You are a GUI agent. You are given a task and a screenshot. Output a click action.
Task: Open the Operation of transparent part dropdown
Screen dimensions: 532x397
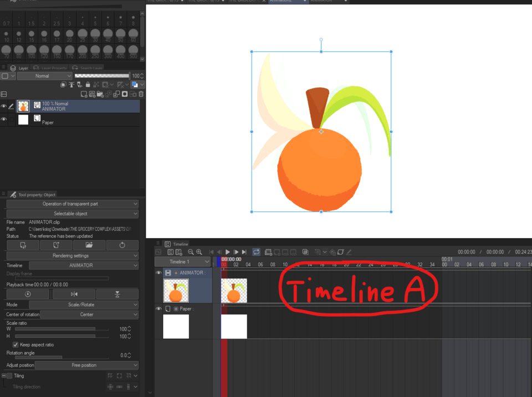tap(72, 204)
